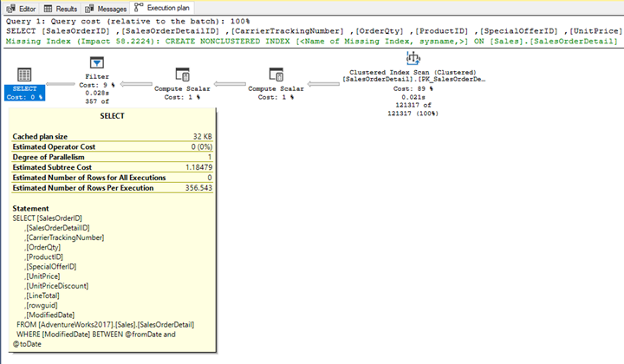
Task: Click the arrow leaving Clustered Index Scan
Action: pyautogui.click(x=323, y=84)
